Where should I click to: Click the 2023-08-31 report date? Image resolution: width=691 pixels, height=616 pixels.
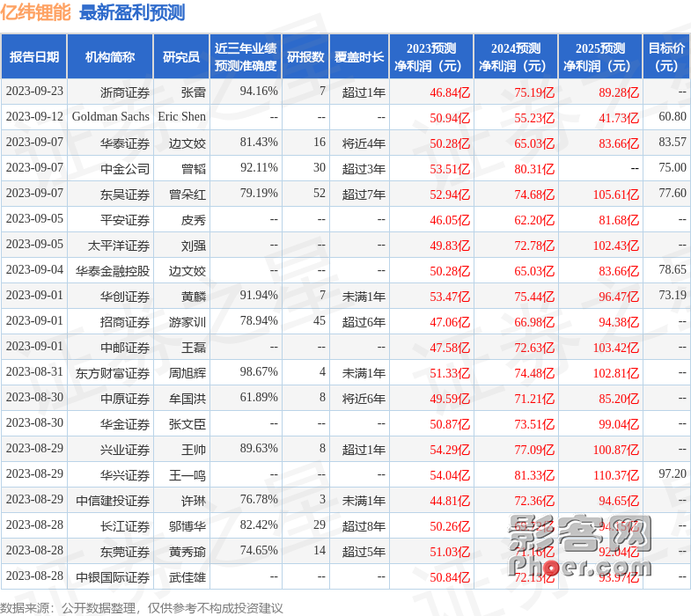point(34,372)
